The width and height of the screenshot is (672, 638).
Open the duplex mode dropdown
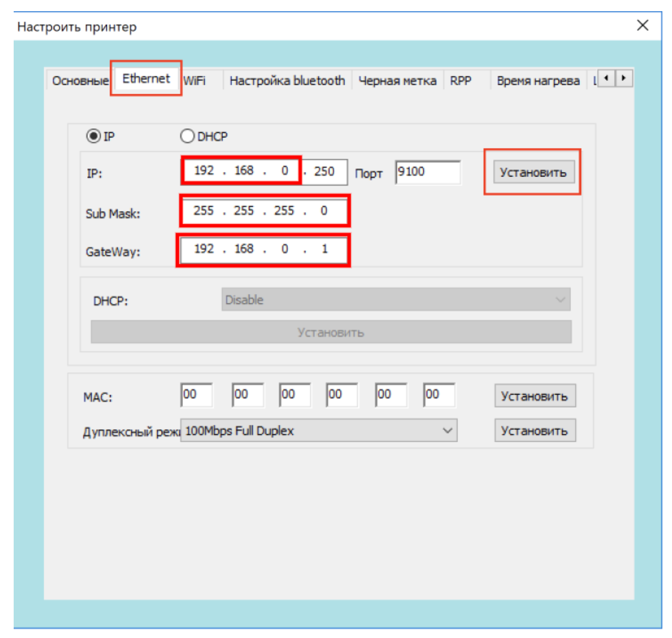(318, 431)
